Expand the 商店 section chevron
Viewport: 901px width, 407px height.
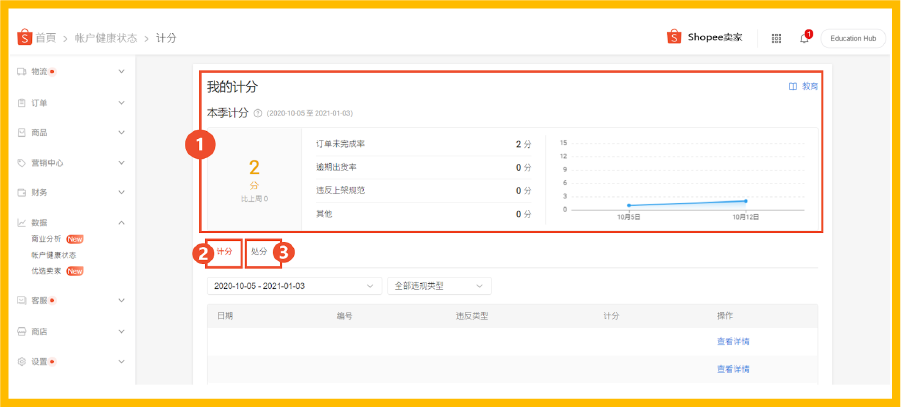tap(121, 332)
